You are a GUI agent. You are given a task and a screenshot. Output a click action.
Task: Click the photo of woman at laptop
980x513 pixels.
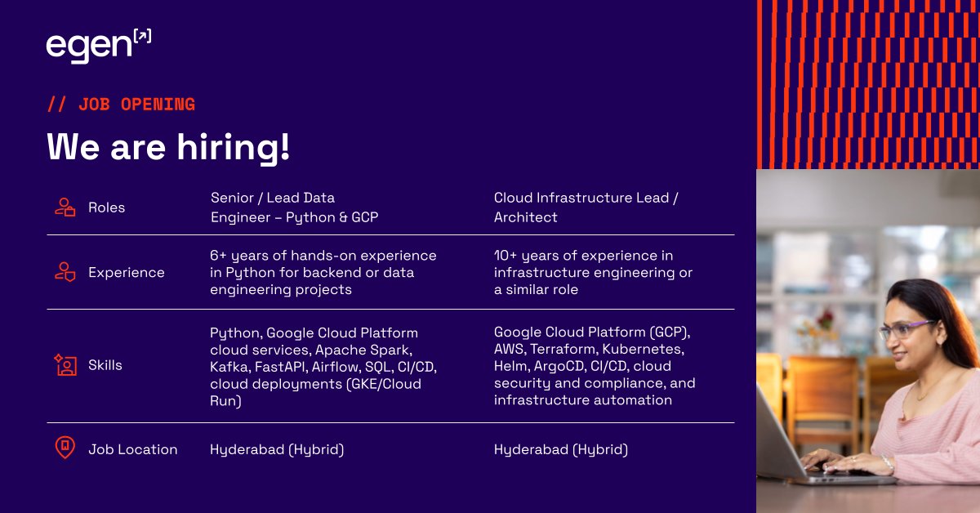coord(868,341)
